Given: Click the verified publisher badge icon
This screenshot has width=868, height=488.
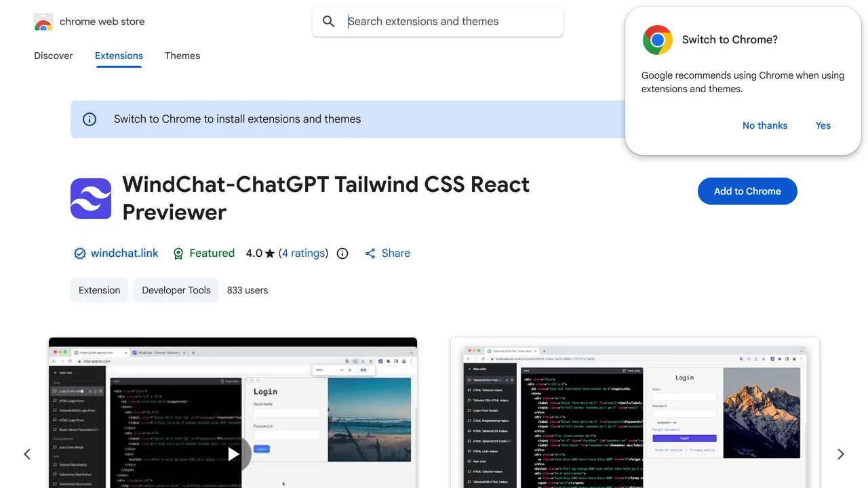Looking at the screenshot, I should pos(80,253).
